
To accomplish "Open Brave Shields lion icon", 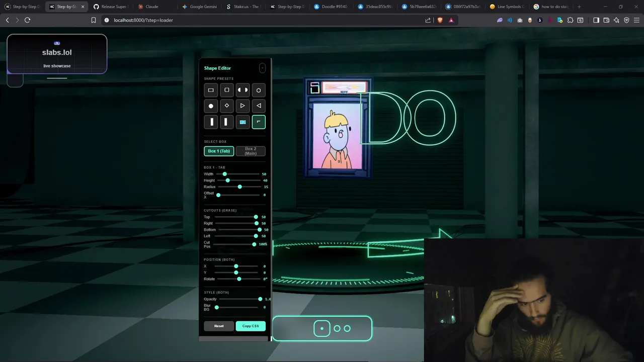I will [440, 20].
